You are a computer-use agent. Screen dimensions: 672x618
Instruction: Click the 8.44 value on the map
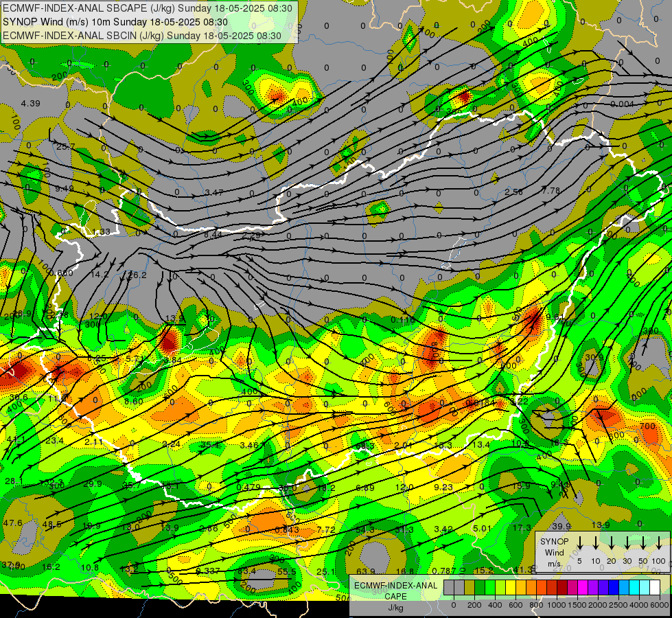tap(213, 235)
